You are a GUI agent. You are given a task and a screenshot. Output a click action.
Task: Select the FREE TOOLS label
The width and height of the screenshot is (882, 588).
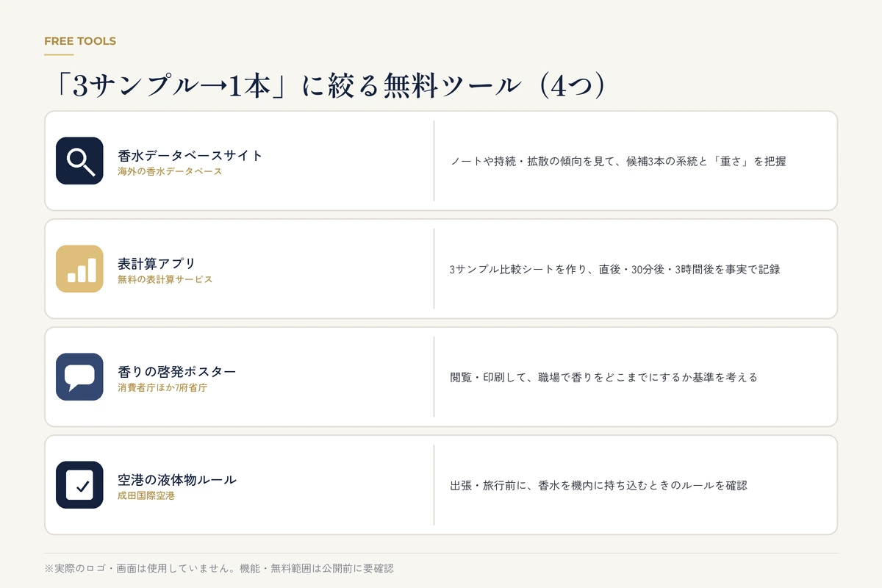tap(80, 41)
